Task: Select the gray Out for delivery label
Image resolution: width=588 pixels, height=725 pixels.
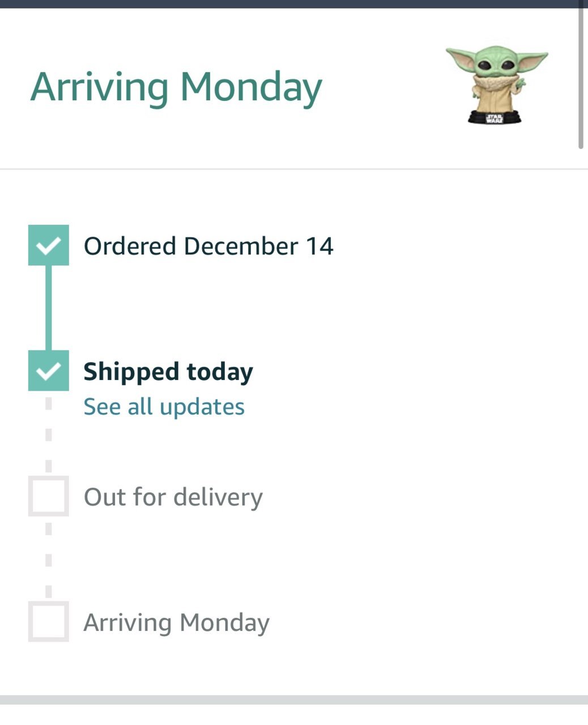Action: (x=173, y=497)
